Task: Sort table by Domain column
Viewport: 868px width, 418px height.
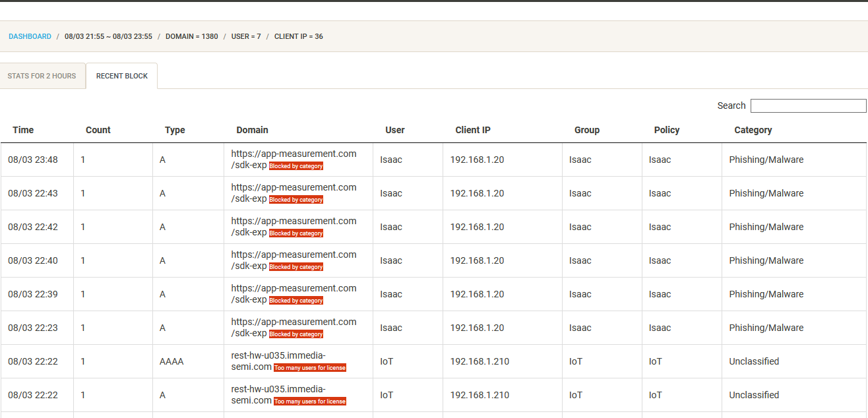Action: pos(252,130)
